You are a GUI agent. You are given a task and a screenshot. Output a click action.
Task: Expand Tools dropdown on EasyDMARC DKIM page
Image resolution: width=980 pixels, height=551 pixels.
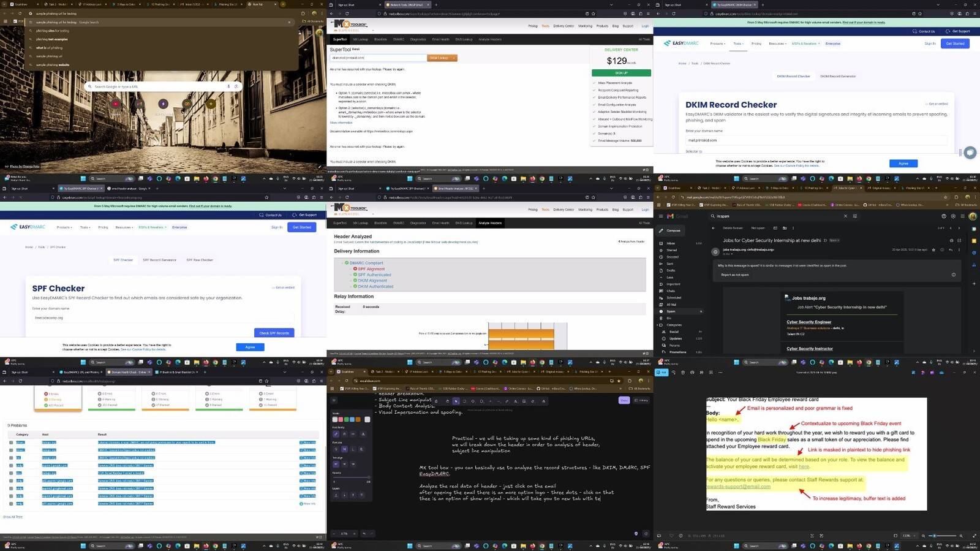coord(738,44)
